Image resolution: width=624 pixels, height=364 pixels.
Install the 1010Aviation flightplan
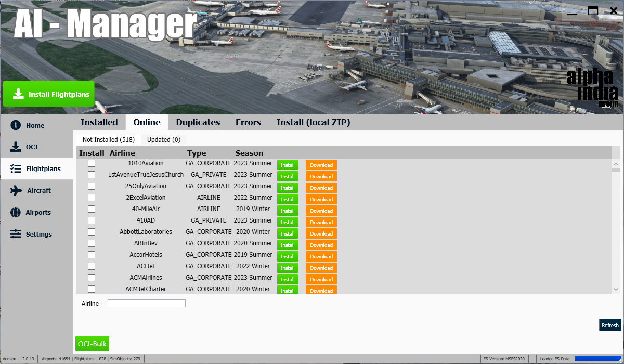pyautogui.click(x=288, y=165)
